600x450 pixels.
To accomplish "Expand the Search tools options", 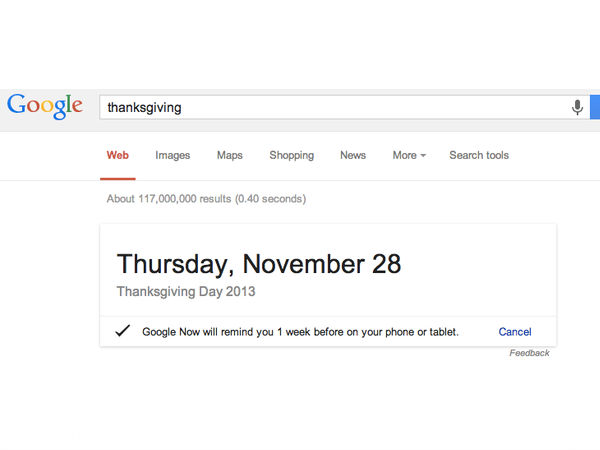I will (x=479, y=155).
